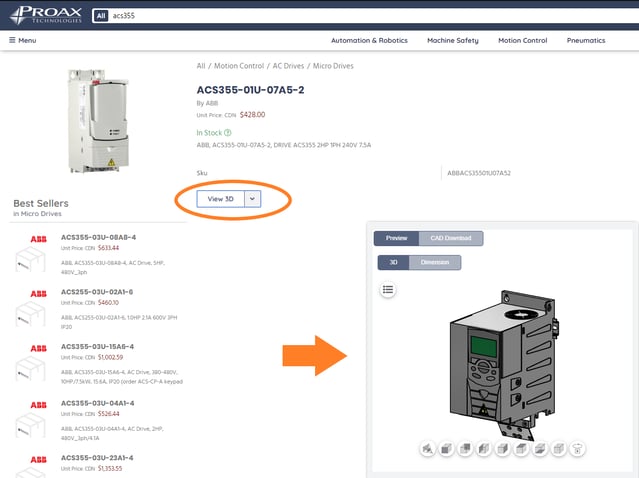The width and height of the screenshot is (639, 478).
Task: Select the Dimension view toggle
Action: coord(435,262)
